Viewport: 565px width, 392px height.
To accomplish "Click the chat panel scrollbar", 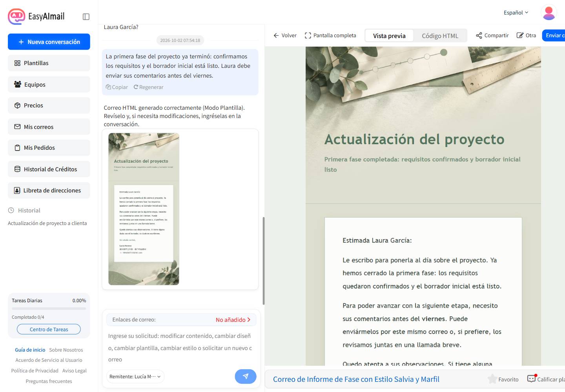I will pos(264,261).
